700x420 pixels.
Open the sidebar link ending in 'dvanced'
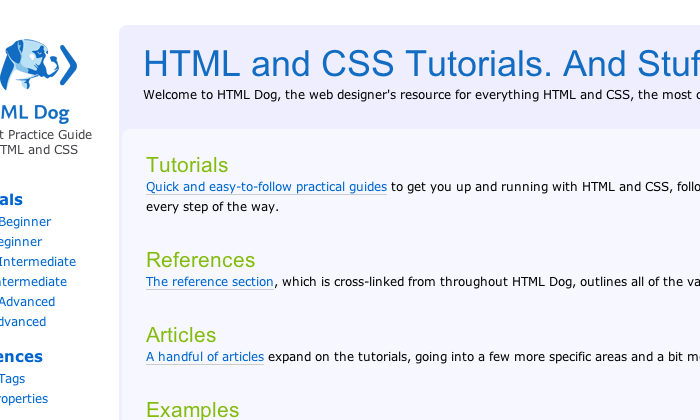[23, 322]
